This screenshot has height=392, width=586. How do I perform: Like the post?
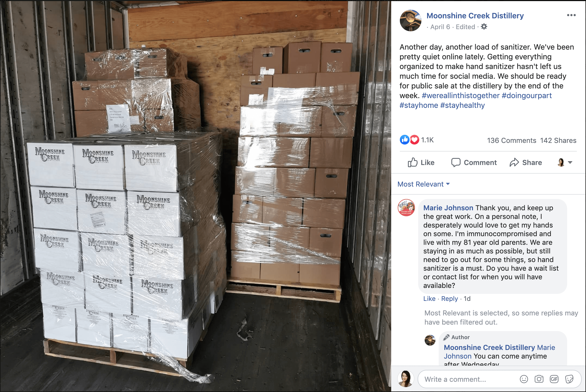[421, 162]
